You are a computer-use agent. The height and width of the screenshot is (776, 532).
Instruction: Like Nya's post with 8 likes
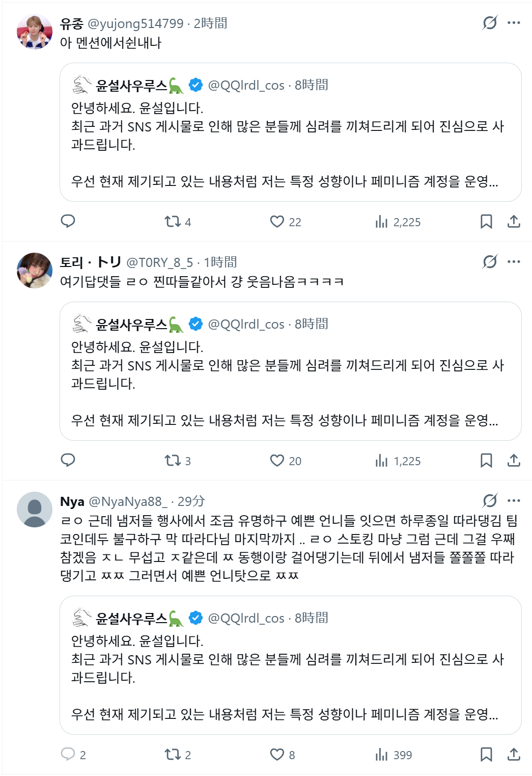(x=282, y=755)
